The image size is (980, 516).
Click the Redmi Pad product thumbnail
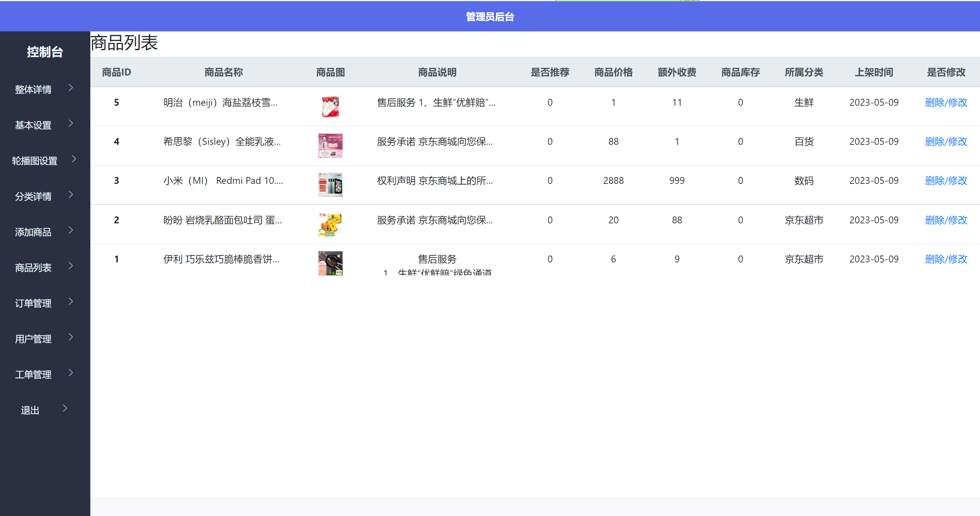[x=330, y=185]
